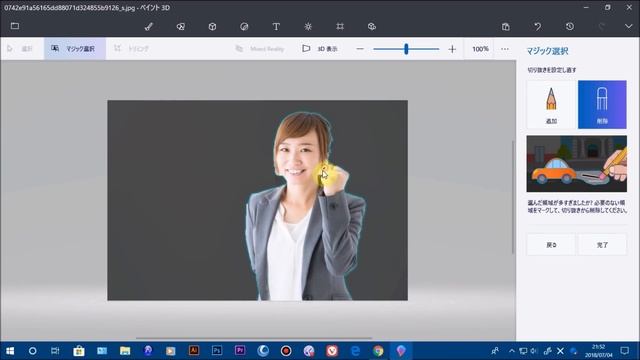This screenshot has height=360, width=640.
Task: Click the zoom out minus button
Action: (x=360, y=49)
